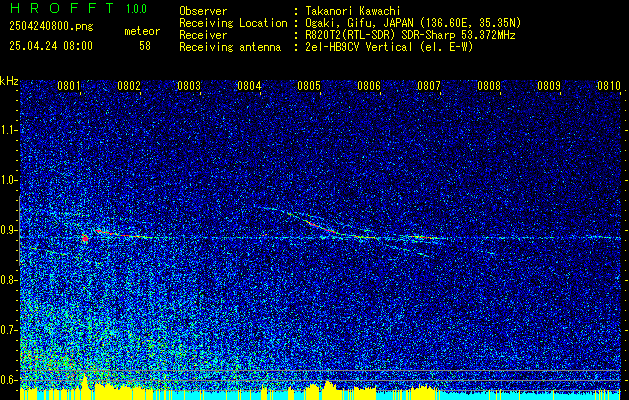Click the 'Receiving antenna' label
Viewport: 629px width, 400px height.
point(230,47)
